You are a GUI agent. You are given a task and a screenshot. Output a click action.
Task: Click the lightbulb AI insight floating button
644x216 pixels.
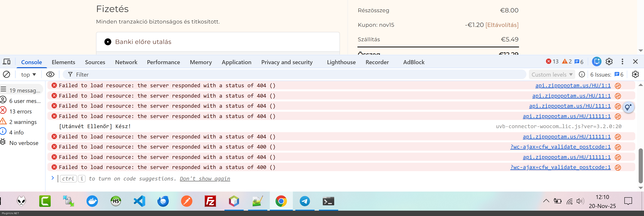[x=628, y=108]
